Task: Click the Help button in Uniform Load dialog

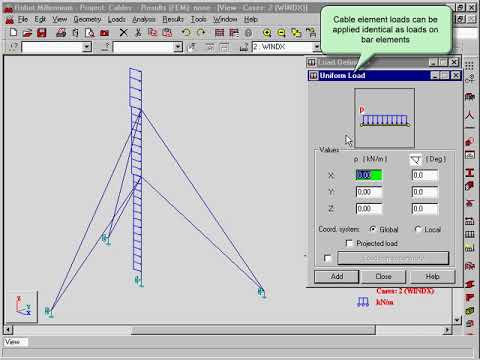Action: (432, 276)
